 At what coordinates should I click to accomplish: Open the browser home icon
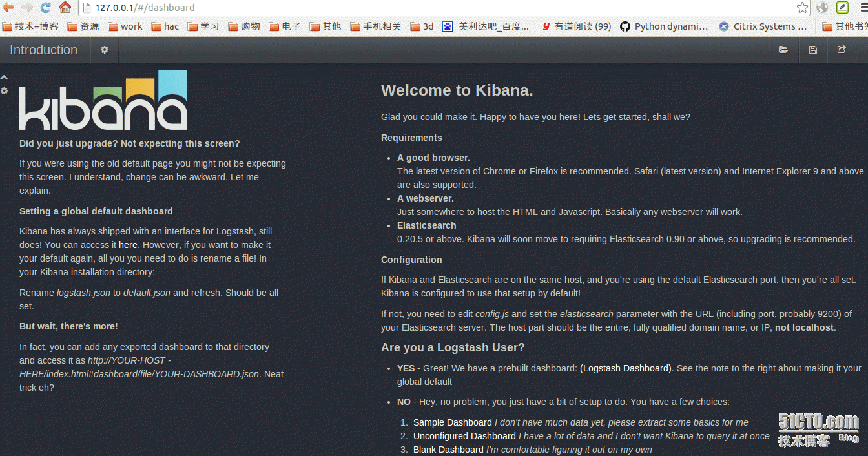click(x=65, y=8)
